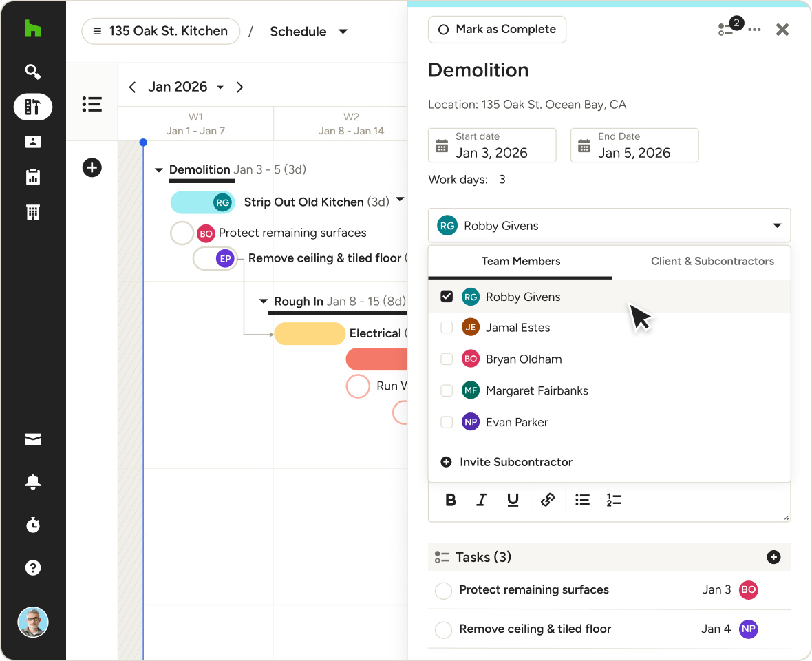Viewport: 812px width, 661px height.
Task: Click the Mark as Complete button
Action: click(497, 30)
